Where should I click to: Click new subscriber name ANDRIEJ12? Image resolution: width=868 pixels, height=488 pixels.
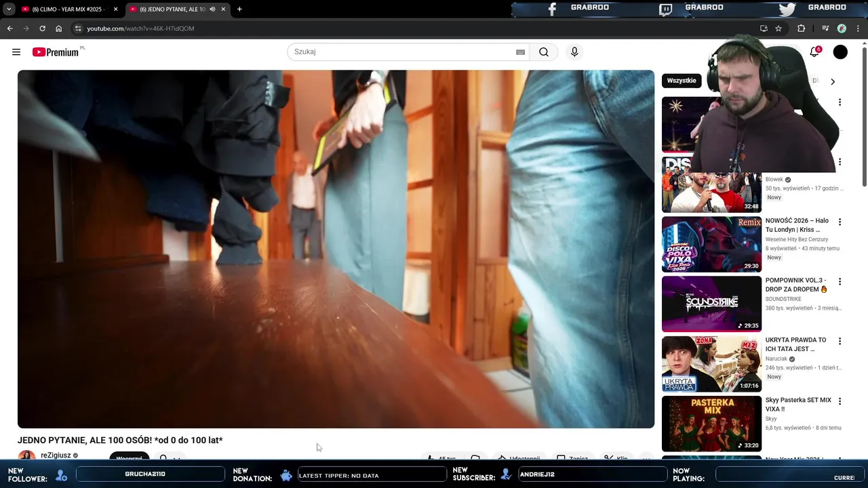537,474
